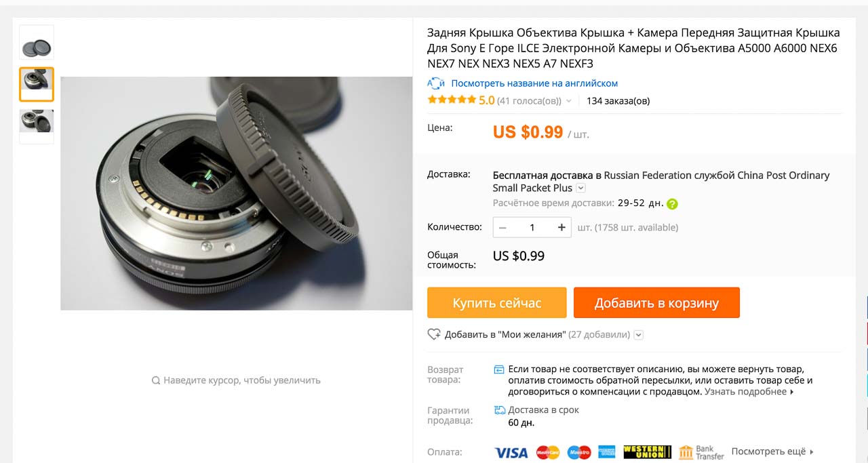868x463 pixels.
Task: Expand the votes rating dropdown arrow
Action: (569, 101)
